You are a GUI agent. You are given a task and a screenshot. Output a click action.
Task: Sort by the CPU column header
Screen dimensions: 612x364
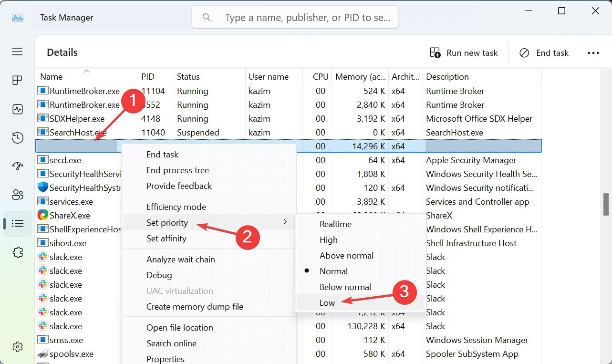tap(321, 77)
